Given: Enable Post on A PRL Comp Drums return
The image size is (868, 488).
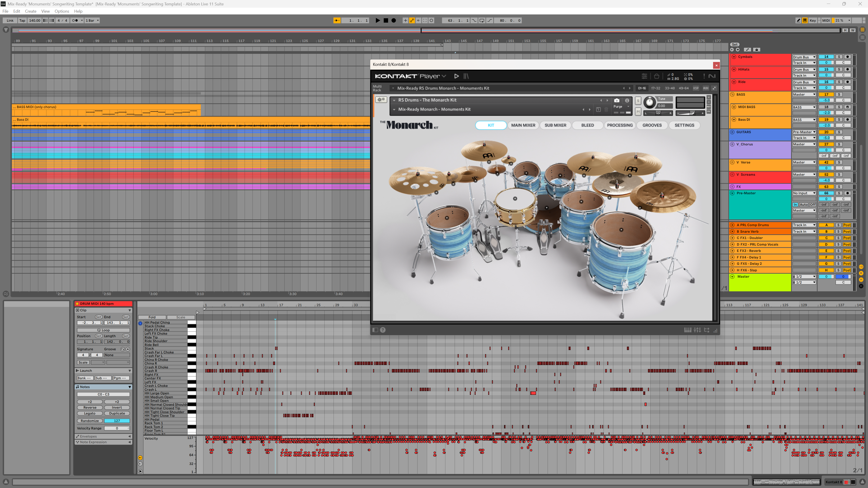Looking at the screenshot, I should tap(847, 225).
